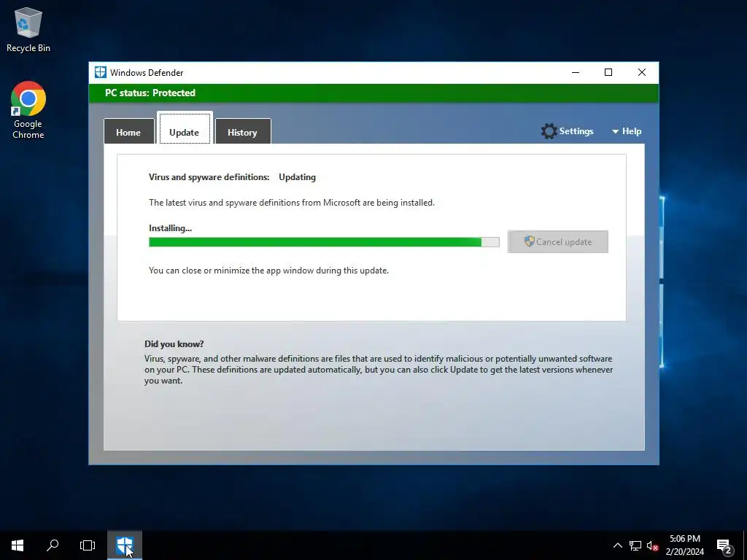Open Action Center notifications icon
The height and width of the screenshot is (560, 747).
pyautogui.click(x=724, y=546)
